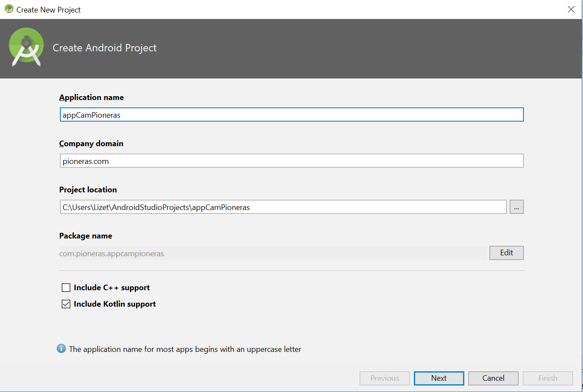This screenshot has width=583, height=392.
Task: Browse for project location with ellipsis button
Action: pyautogui.click(x=517, y=207)
